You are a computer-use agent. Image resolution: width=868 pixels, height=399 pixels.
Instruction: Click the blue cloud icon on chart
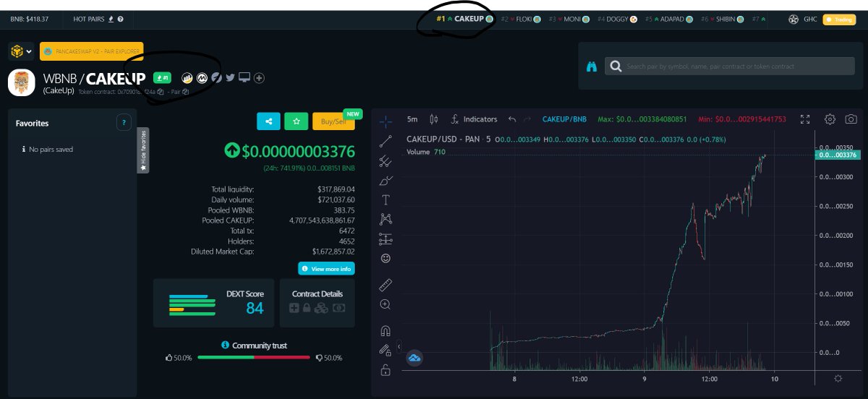pyautogui.click(x=415, y=358)
